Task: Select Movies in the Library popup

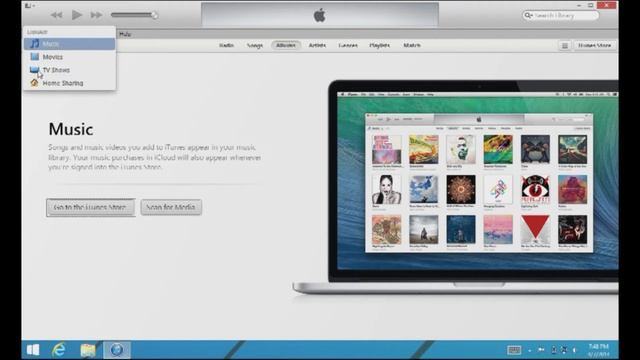Action: coord(69,57)
